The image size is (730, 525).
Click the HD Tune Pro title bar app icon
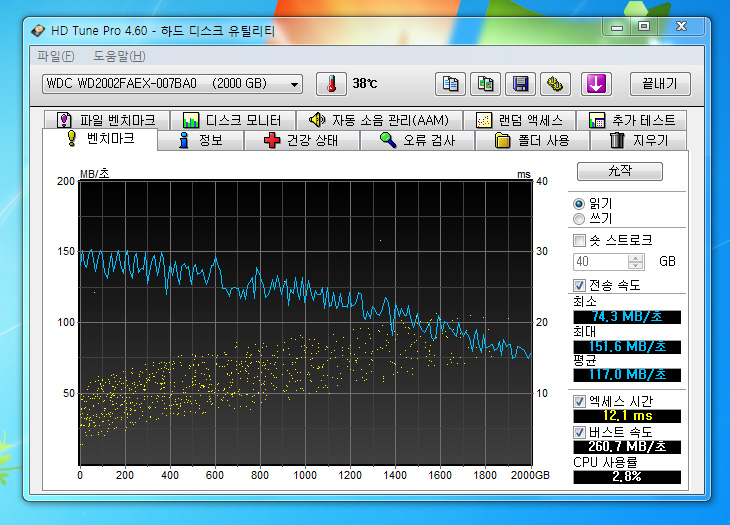(x=38, y=31)
